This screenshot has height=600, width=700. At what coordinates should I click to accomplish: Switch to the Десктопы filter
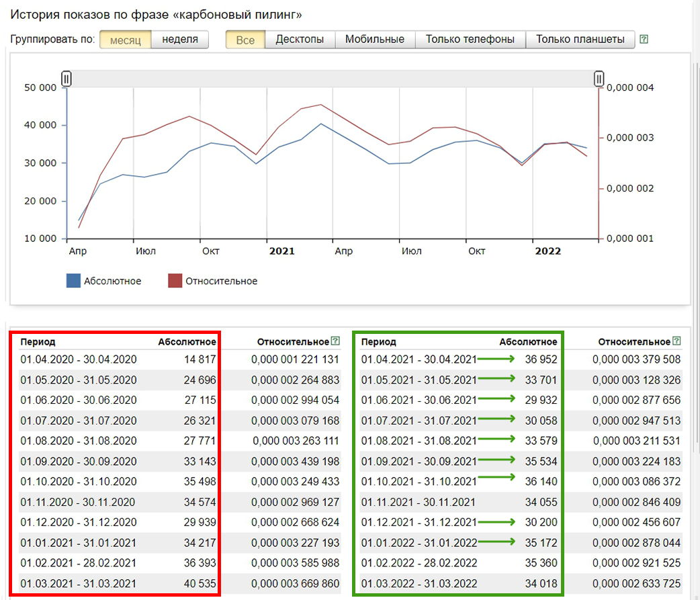coord(300,39)
